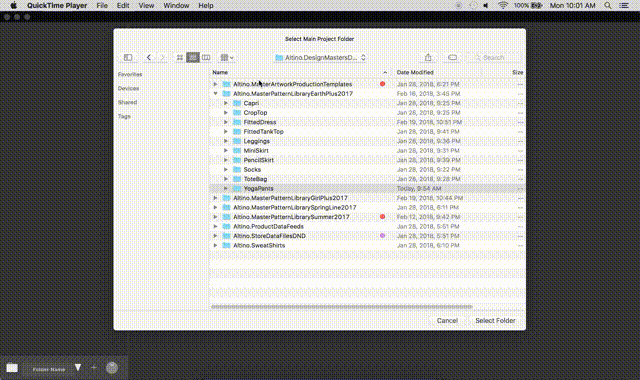640x380 pixels.
Task: Select the Leggings folder icon
Action: pos(237,141)
